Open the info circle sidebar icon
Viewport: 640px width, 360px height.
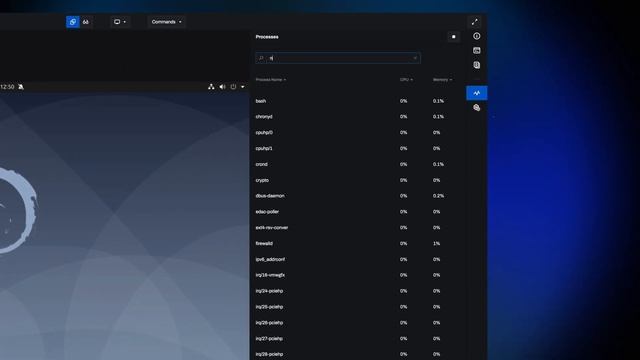[476, 36]
